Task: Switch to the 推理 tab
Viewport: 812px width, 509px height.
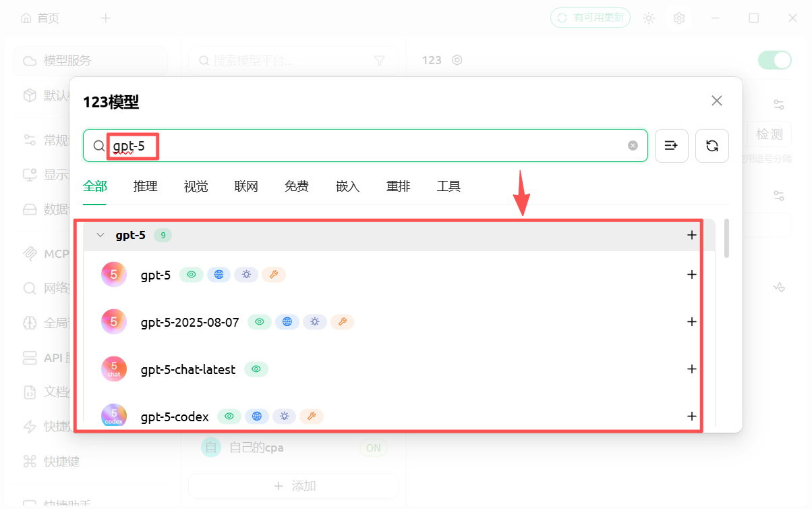Action: pos(146,186)
